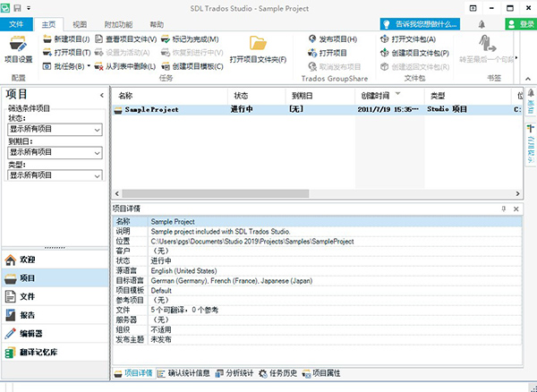The height and width of the screenshot is (392, 537).
Task: Click the 告诉我您想做什么 search box
Action: pyautogui.click(x=423, y=24)
